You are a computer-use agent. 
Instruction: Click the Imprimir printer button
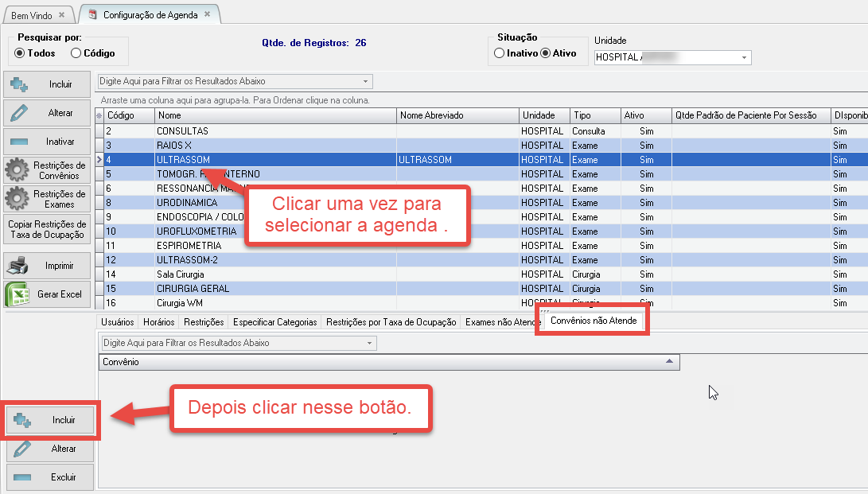[46, 266]
